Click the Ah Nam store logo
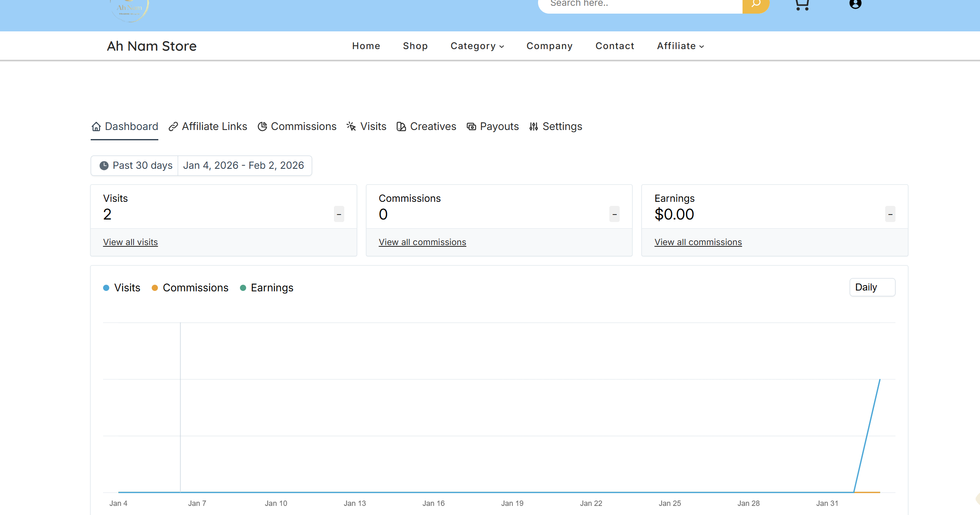The image size is (980, 515). pyautogui.click(x=129, y=9)
